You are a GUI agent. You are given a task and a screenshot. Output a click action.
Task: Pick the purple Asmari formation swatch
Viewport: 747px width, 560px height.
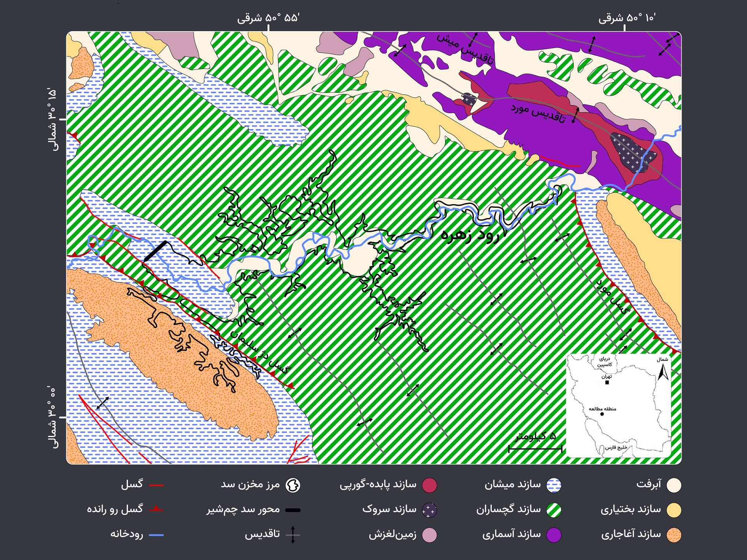pos(553,535)
